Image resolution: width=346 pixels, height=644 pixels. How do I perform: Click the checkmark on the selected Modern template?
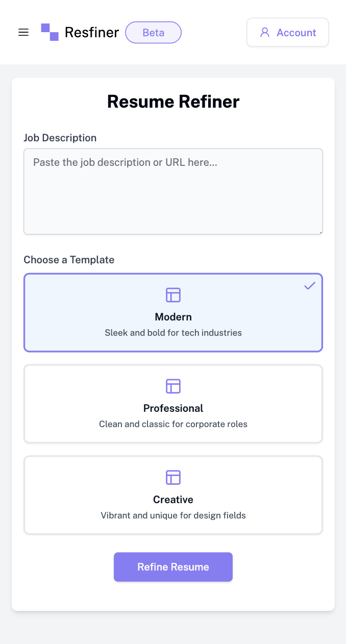(310, 286)
